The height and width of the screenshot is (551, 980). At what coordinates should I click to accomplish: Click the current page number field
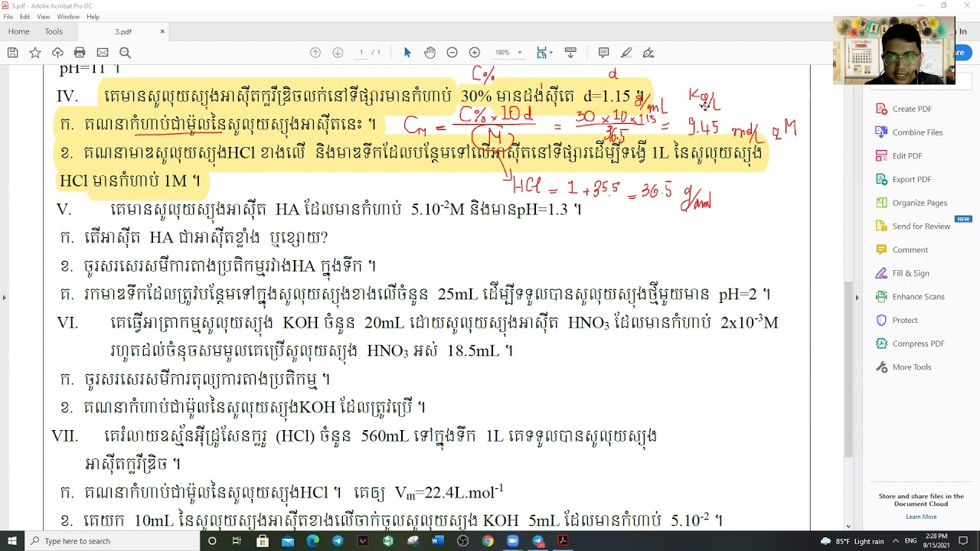[x=361, y=53]
